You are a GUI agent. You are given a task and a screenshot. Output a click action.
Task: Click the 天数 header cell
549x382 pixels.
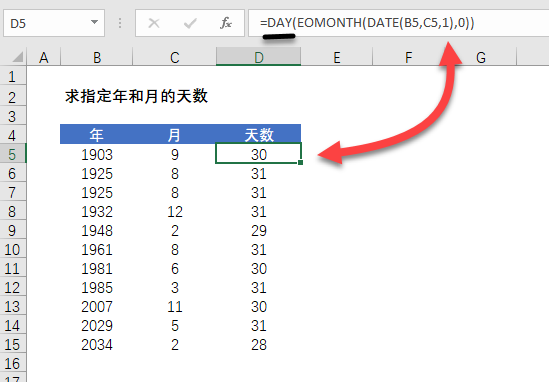click(258, 134)
